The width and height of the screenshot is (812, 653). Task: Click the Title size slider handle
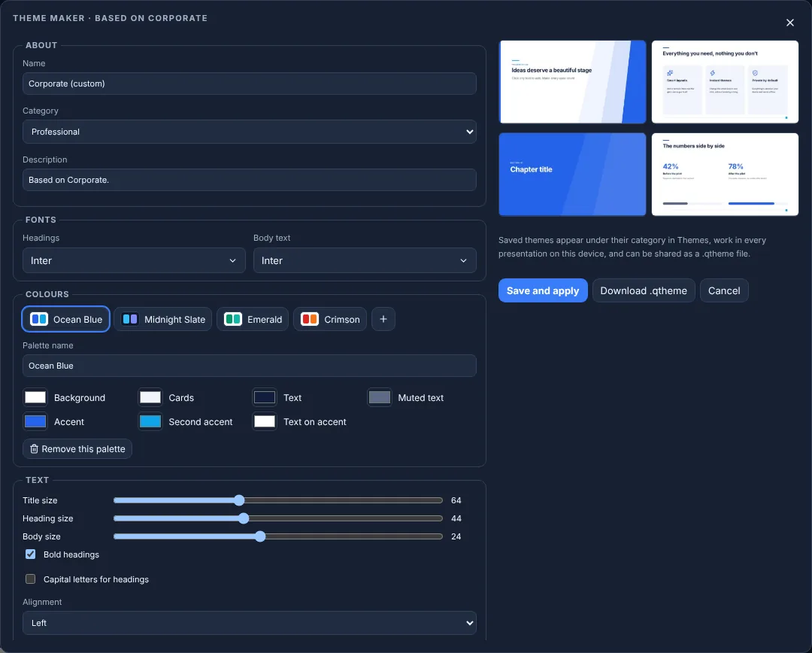(x=239, y=500)
